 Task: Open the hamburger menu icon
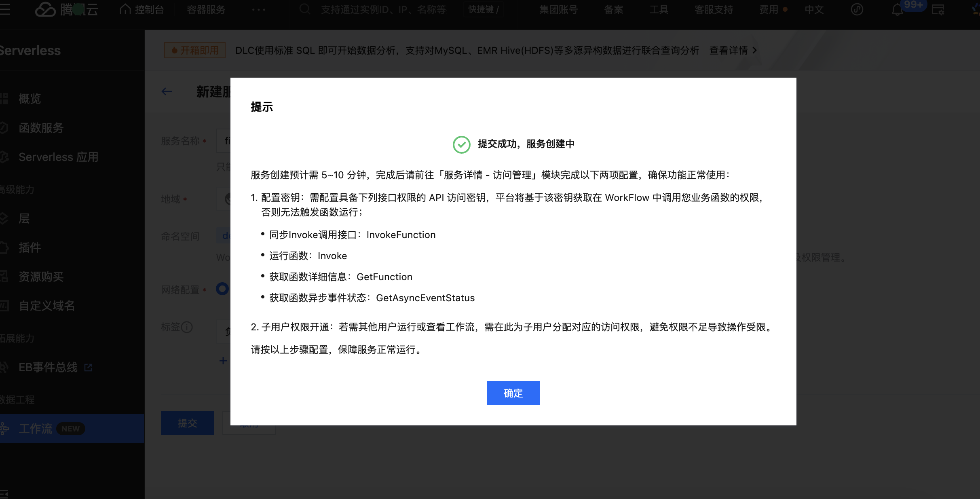pyautogui.click(x=5, y=9)
